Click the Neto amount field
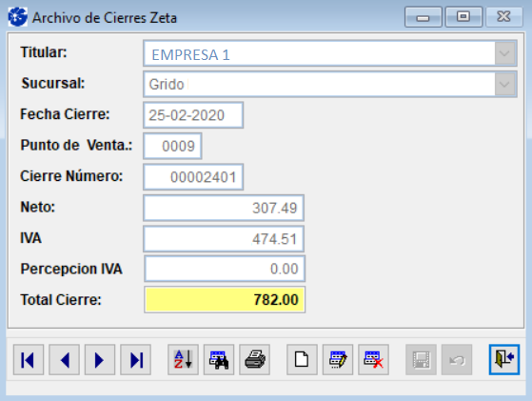Image resolution: width=532 pixels, height=401 pixels. click(x=224, y=208)
